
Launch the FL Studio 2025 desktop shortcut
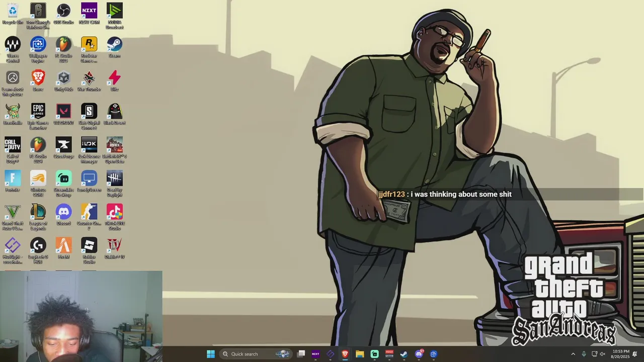coord(63,50)
